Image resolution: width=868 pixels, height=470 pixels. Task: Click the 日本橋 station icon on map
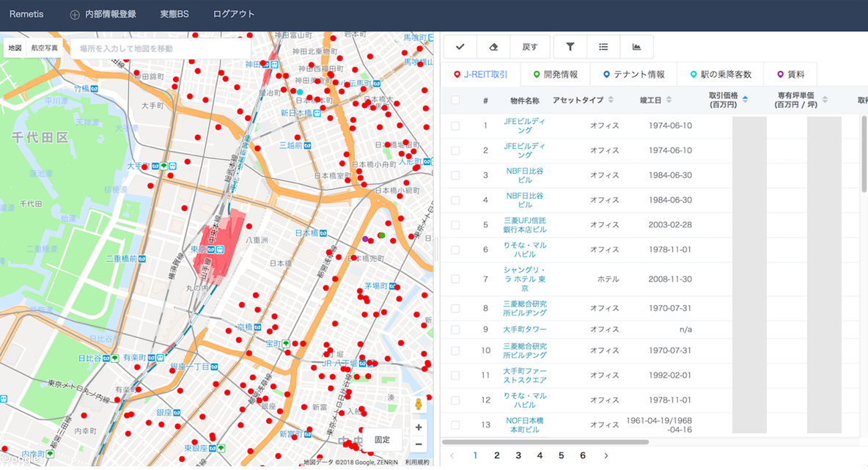323,233
